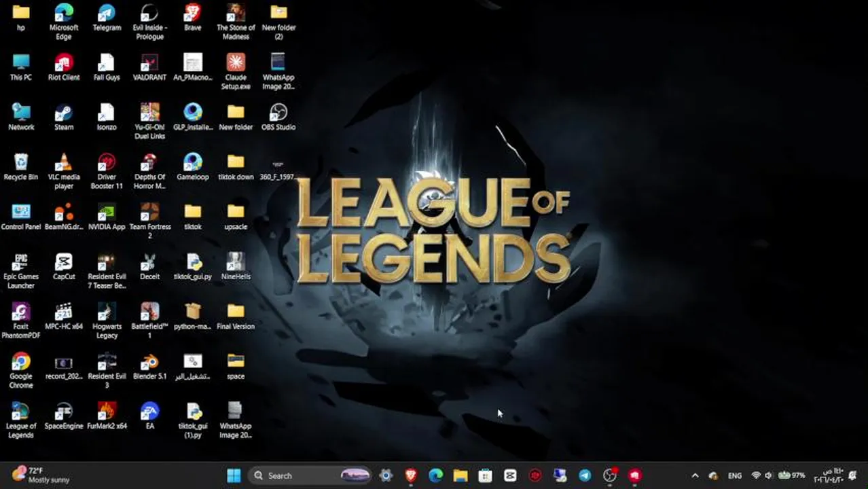Launch the Riot Client shortcut
Image resolution: width=868 pixels, height=489 pixels.
coord(64,67)
